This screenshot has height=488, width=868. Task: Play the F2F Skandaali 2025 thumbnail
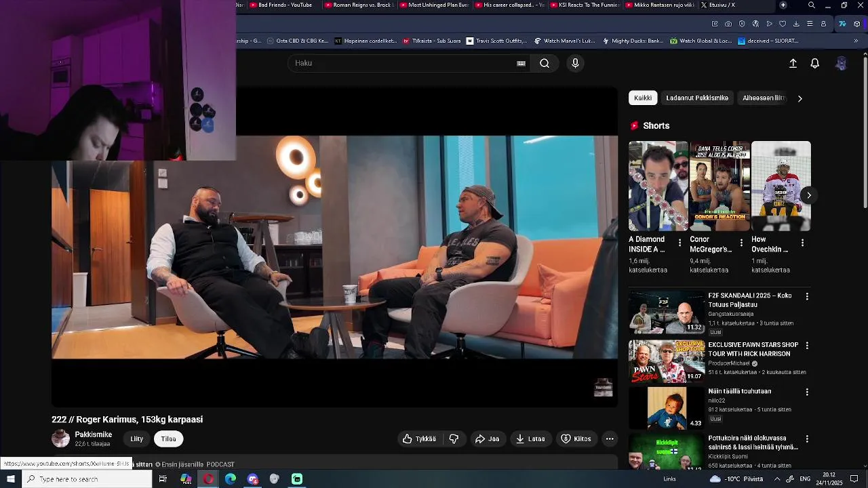pyautogui.click(x=667, y=312)
